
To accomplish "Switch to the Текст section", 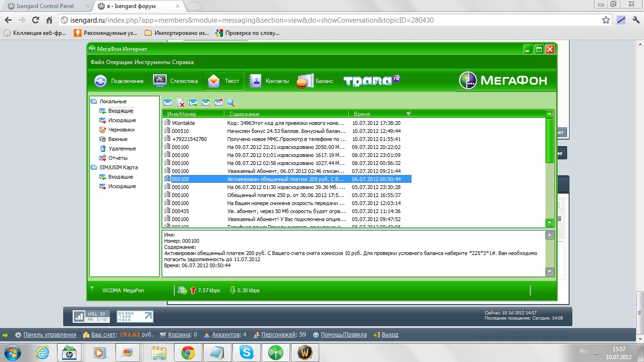I will 224,81.
